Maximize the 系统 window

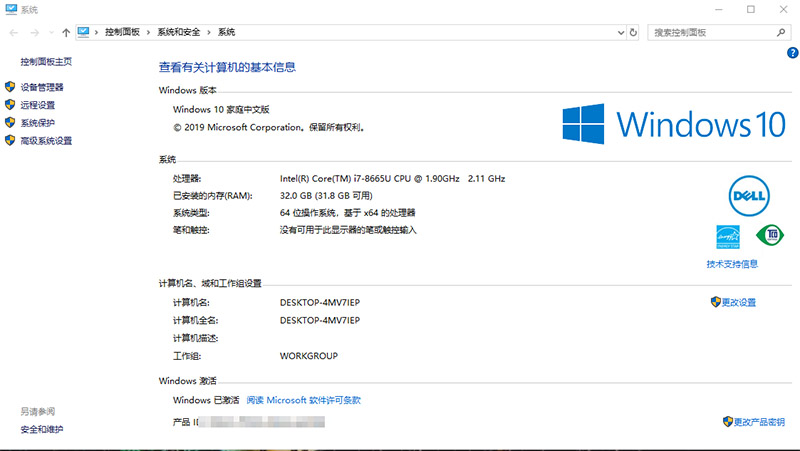coord(751,9)
